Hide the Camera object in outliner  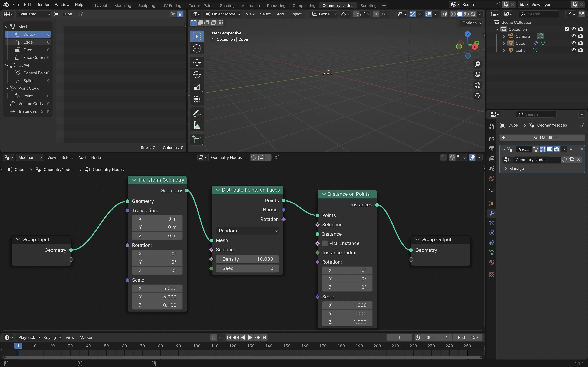click(x=573, y=36)
